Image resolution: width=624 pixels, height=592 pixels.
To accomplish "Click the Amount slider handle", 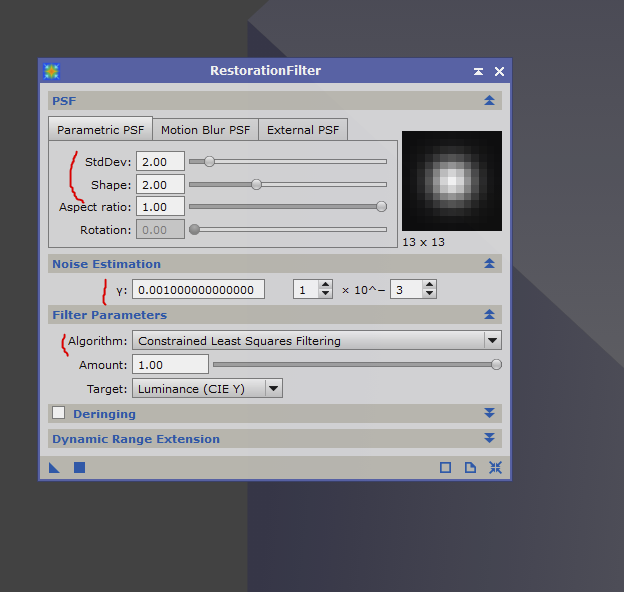I will click(496, 364).
